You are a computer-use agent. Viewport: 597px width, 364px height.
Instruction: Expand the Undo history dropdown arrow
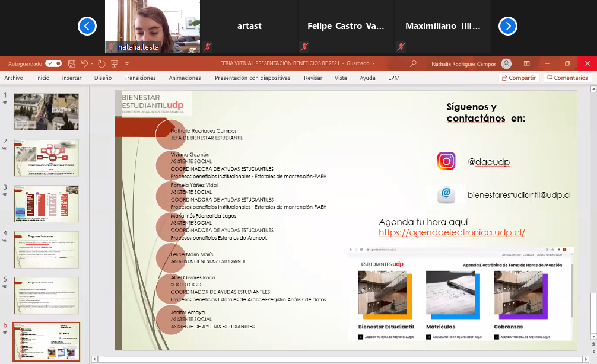pyautogui.click(x=92, y=63)
